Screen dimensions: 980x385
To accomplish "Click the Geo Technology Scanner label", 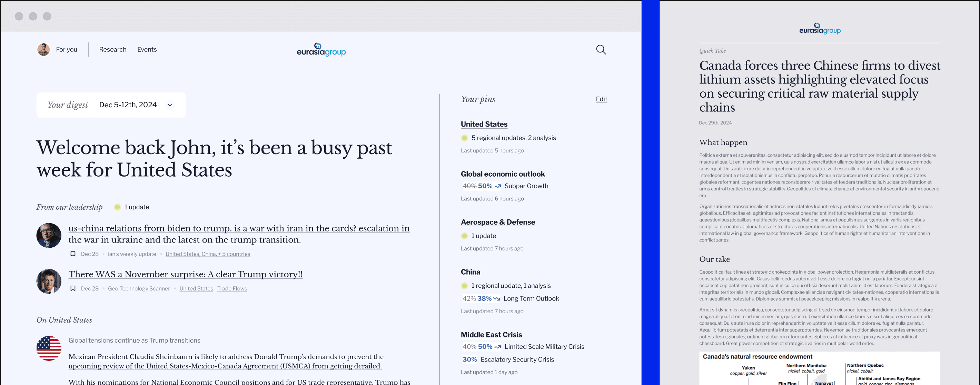I will click(139, 288).
